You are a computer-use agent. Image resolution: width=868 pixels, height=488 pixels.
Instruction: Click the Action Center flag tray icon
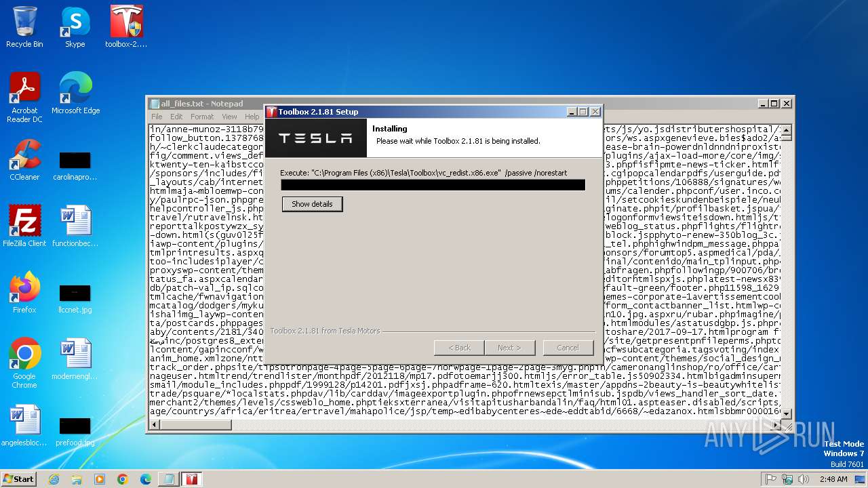click(771, 479)
